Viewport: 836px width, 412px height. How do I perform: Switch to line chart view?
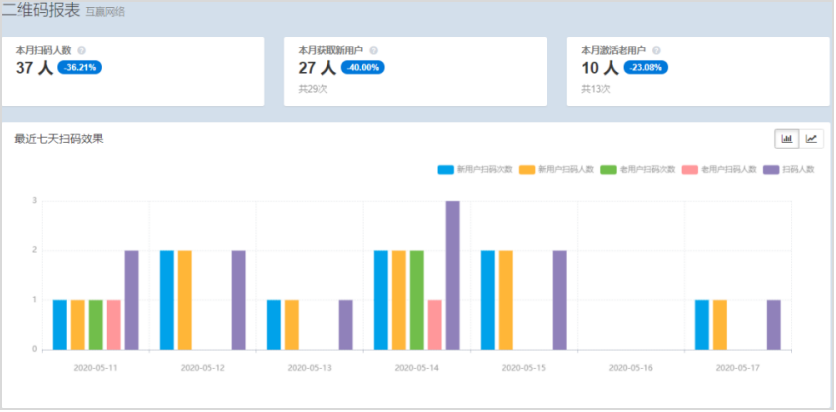point(812,138)
